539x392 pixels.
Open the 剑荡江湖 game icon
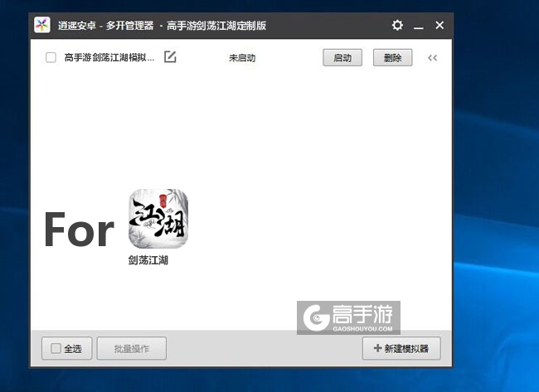click(x=158, y=219)
